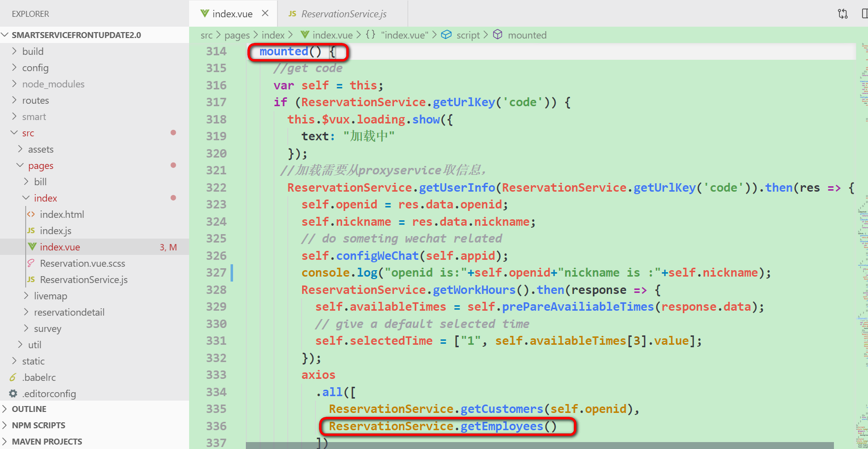868x449 pixels.
Task: Click the JS icon beside ReservationService.js in explorer
Action: tap(31, 280)
